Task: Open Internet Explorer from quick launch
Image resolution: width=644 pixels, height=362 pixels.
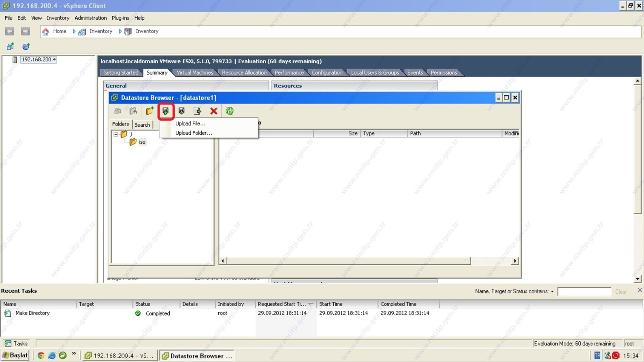Action: [x=52, y=356]
